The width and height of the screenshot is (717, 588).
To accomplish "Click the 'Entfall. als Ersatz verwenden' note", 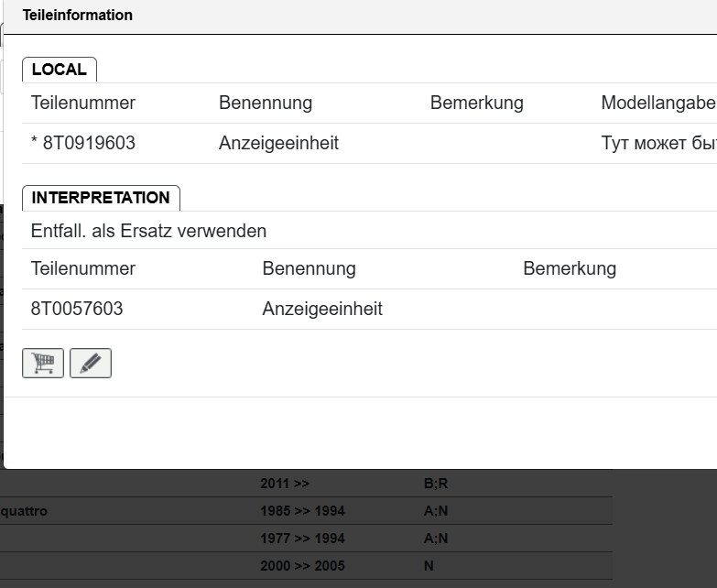I will click(148, 231).
